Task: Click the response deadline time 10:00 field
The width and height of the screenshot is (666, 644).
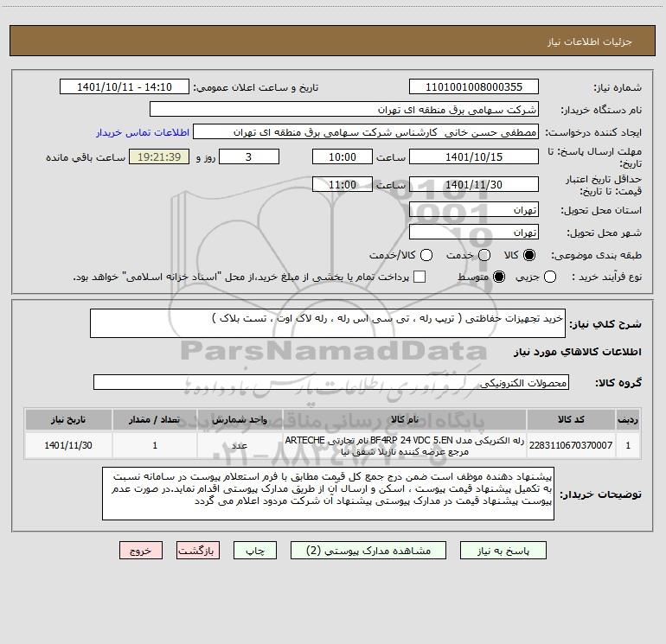Action: click(x=343, y=156)
